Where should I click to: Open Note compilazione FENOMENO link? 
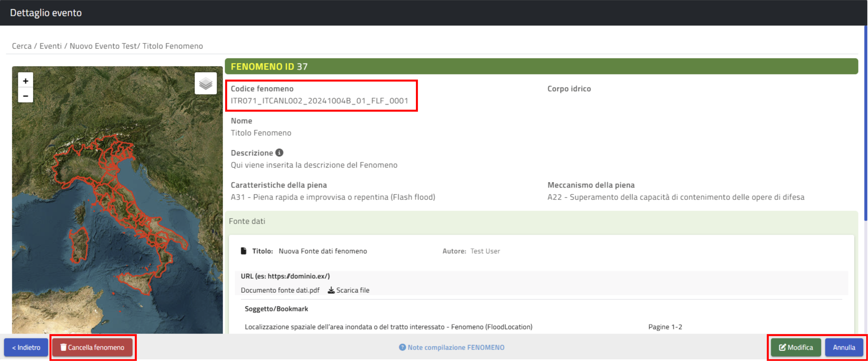click(455, 347)
